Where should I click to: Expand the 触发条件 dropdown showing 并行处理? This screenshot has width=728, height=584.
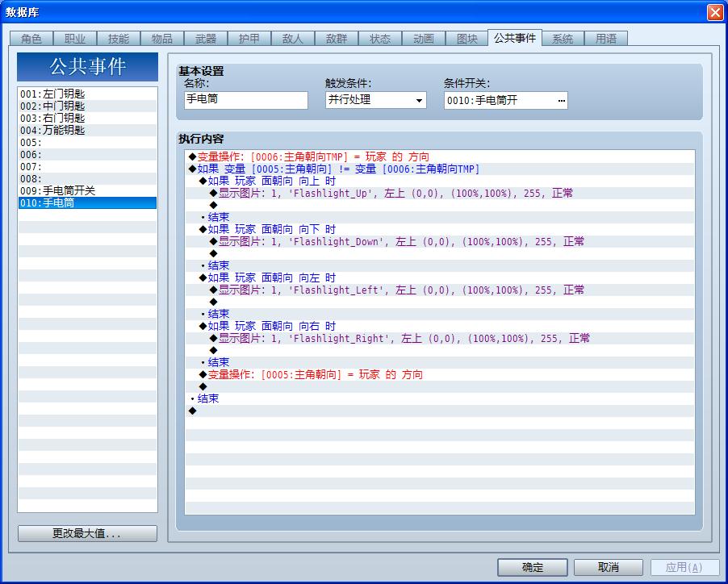375,100
